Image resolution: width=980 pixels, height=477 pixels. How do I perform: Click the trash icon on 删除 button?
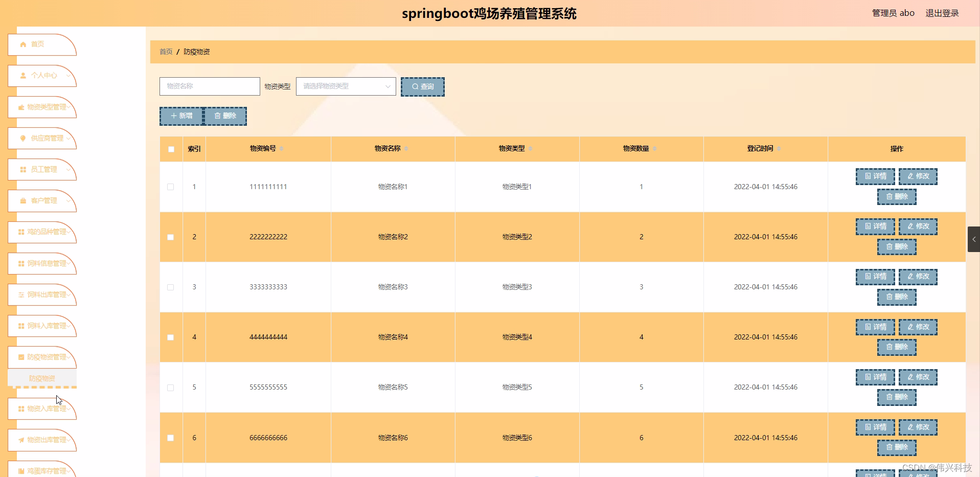point(218,116)
